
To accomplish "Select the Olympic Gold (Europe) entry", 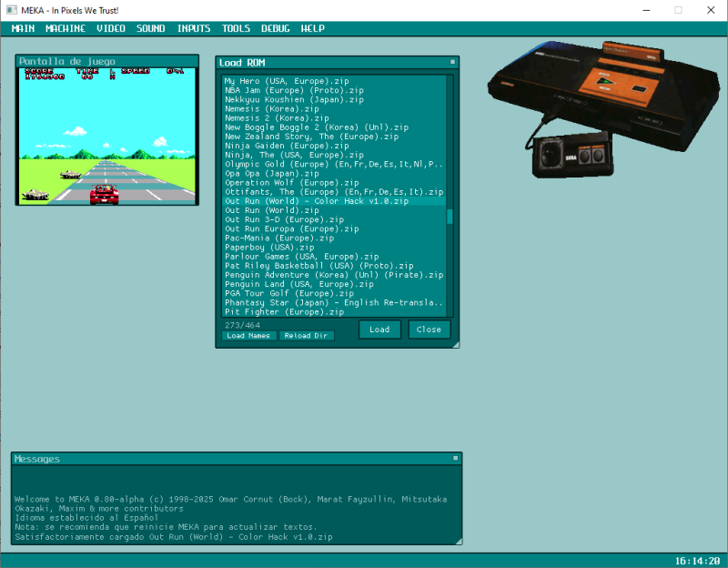I will pos(334,164).
